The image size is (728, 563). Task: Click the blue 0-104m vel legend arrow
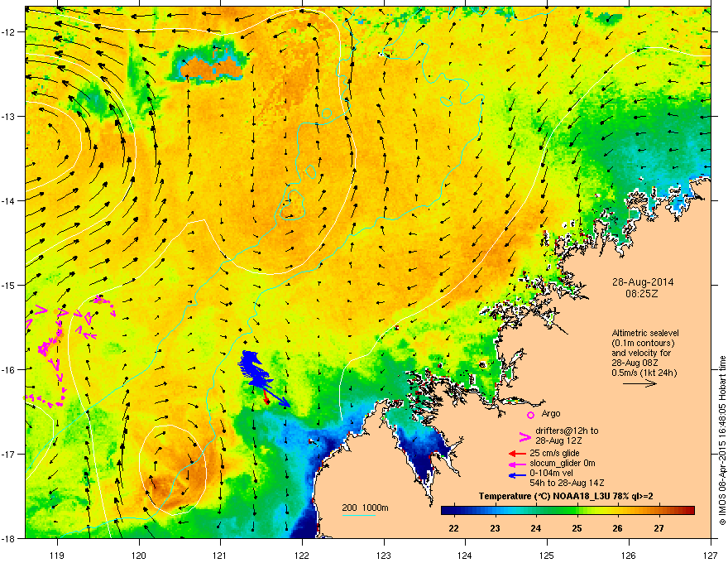518,474
